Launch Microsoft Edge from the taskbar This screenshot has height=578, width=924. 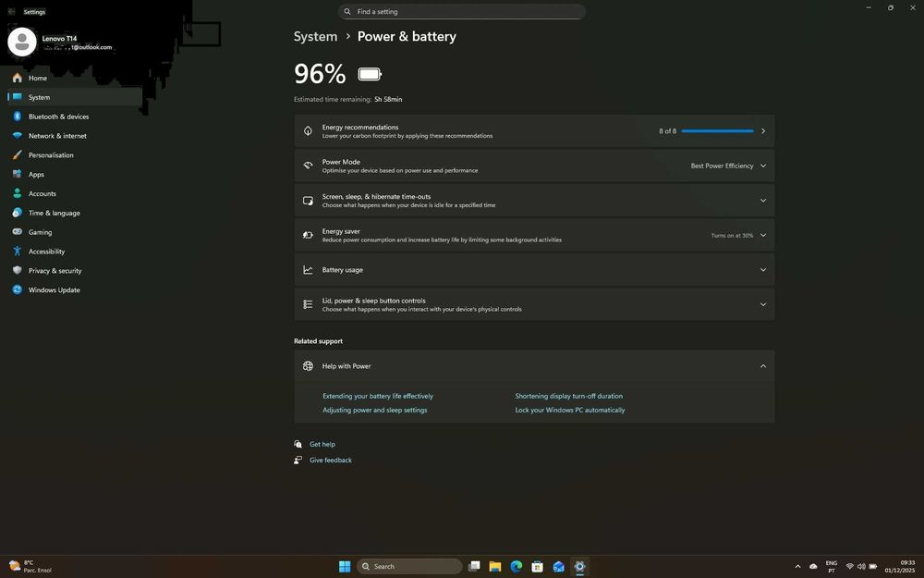coord(517,567)
